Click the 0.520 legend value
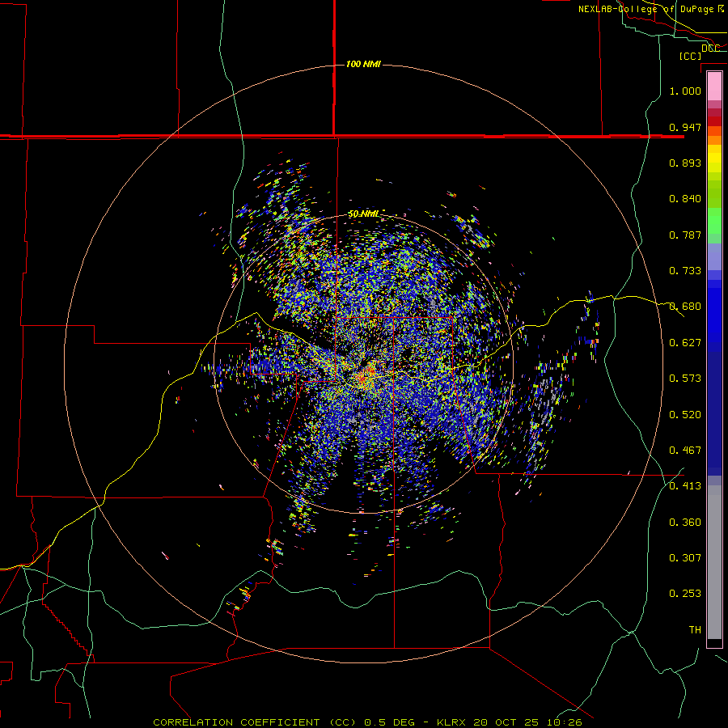728x728 pixels. 685,415
